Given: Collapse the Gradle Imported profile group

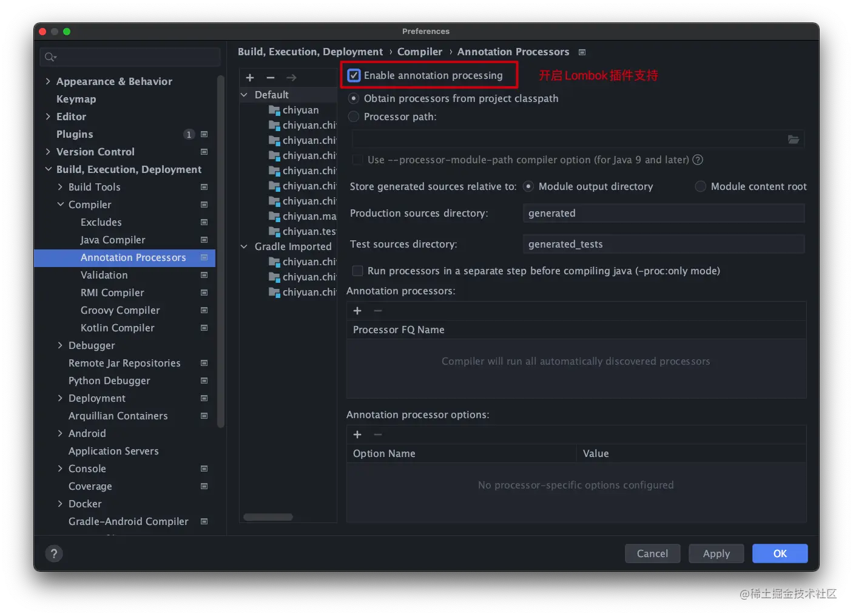Looking at the screenshot, I should tap(244, 246).
